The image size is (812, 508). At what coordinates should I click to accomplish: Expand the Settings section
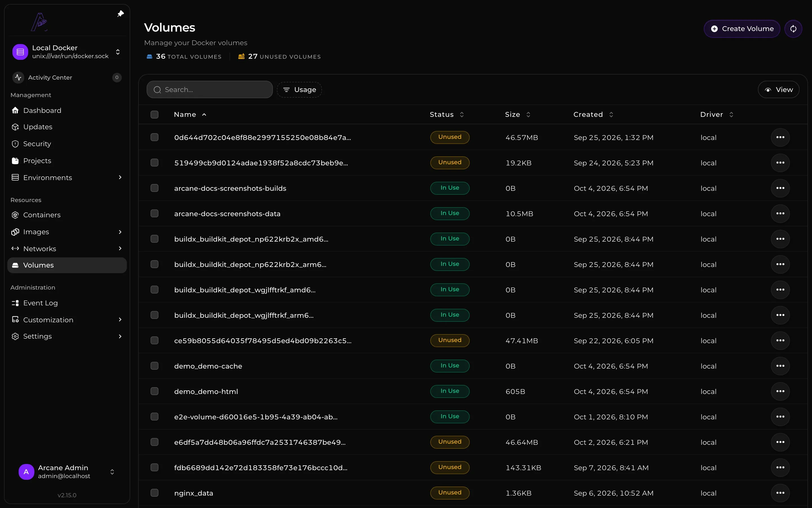120,336
